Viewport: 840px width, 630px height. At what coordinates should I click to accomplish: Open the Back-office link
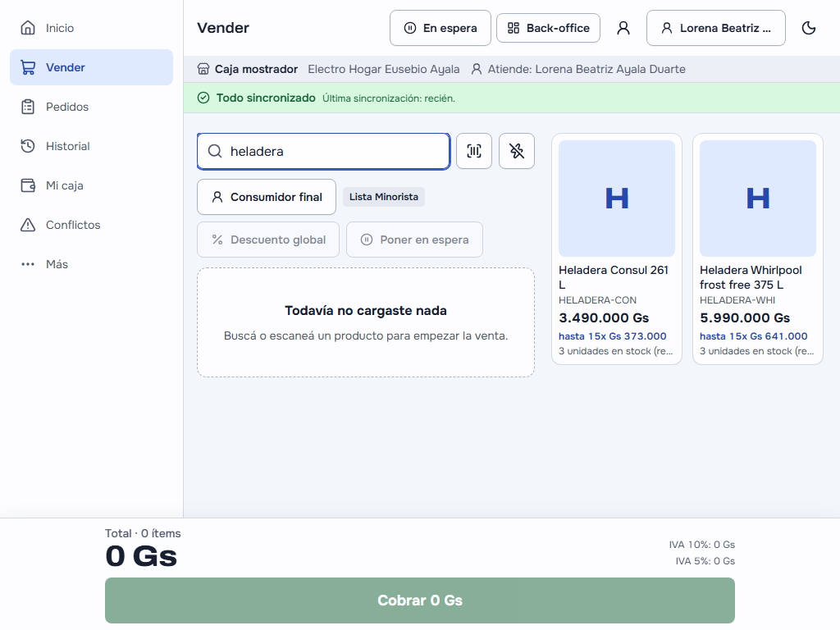(548, 28)
